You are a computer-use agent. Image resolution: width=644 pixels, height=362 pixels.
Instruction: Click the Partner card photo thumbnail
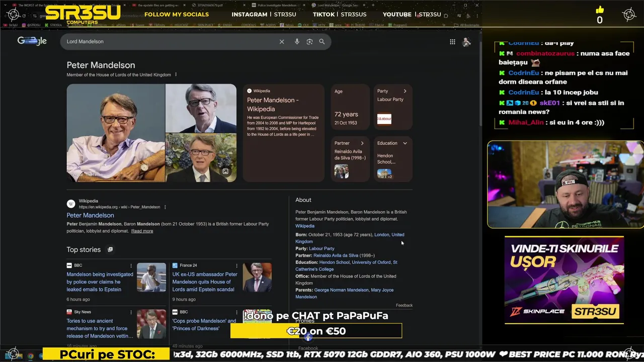tap(341, 171)
